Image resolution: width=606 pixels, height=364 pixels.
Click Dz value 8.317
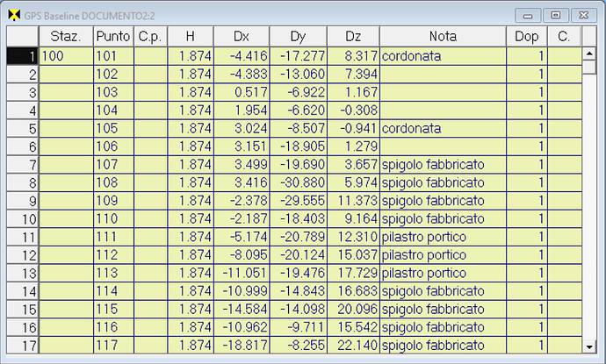[x=354, y=56]
